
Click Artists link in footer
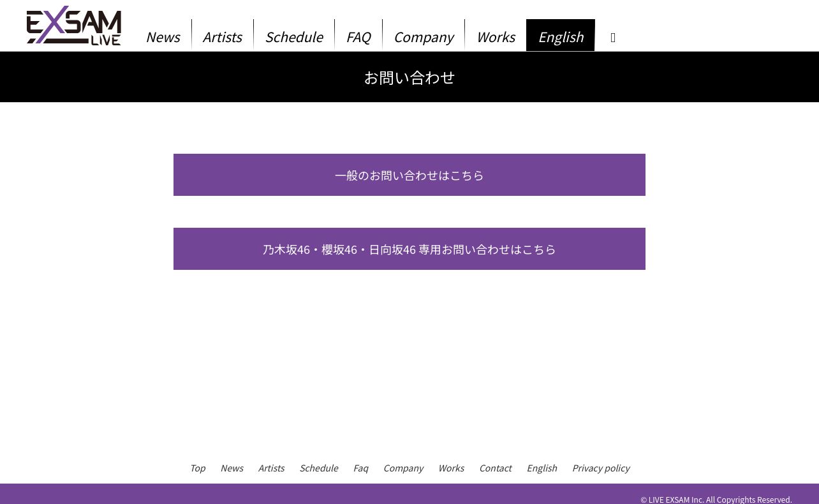[x=271, y=468]
